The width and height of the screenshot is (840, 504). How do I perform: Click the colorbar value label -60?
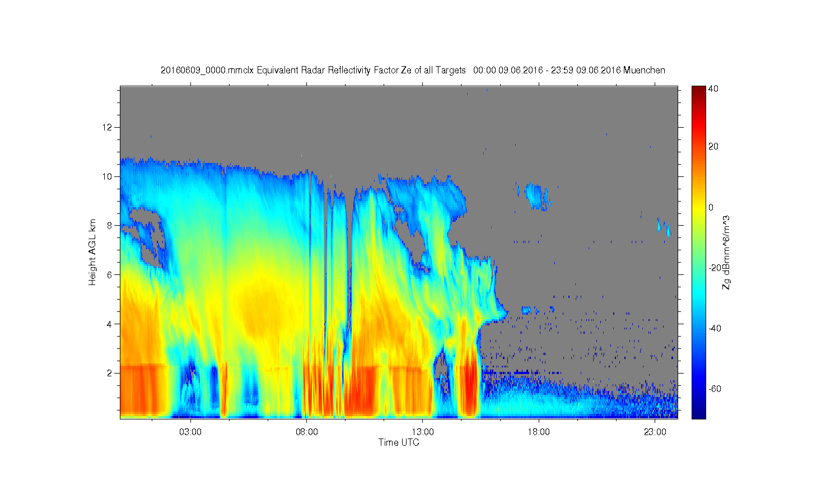pyautogui.click(x=715, y=389)
